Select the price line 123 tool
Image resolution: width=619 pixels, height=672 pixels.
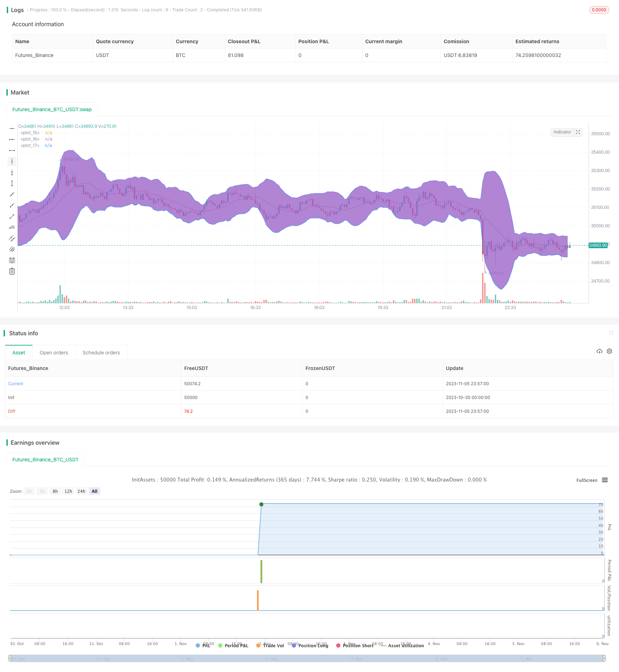(x=12, y=227)
